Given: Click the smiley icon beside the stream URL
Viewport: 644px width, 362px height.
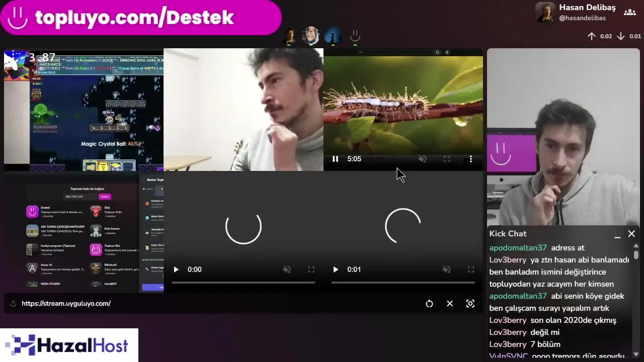Looking at the screenshot, I should (x=13, y=304).
